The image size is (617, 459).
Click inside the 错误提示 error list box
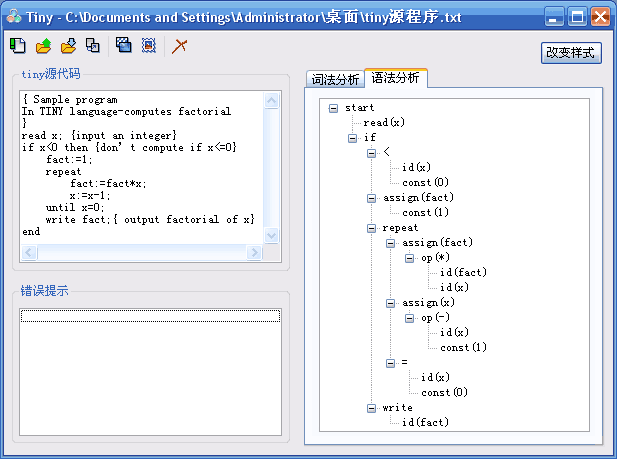(150, 375)
